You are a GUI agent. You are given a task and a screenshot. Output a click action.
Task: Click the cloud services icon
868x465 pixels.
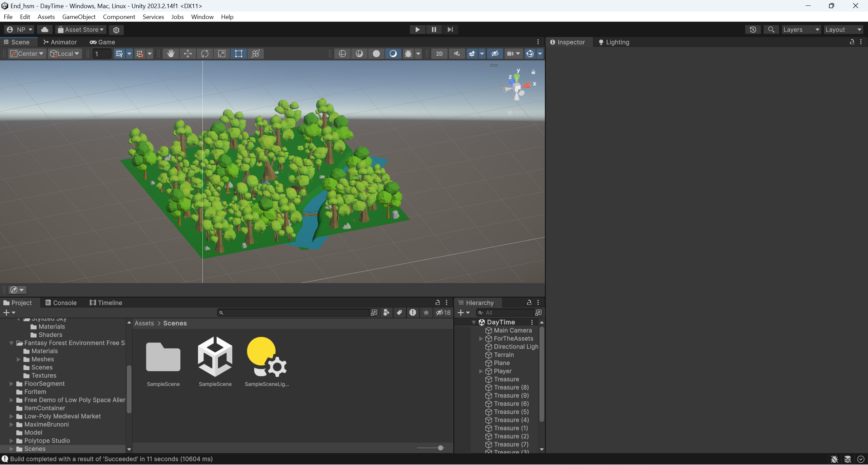click(x=45, y=30)
